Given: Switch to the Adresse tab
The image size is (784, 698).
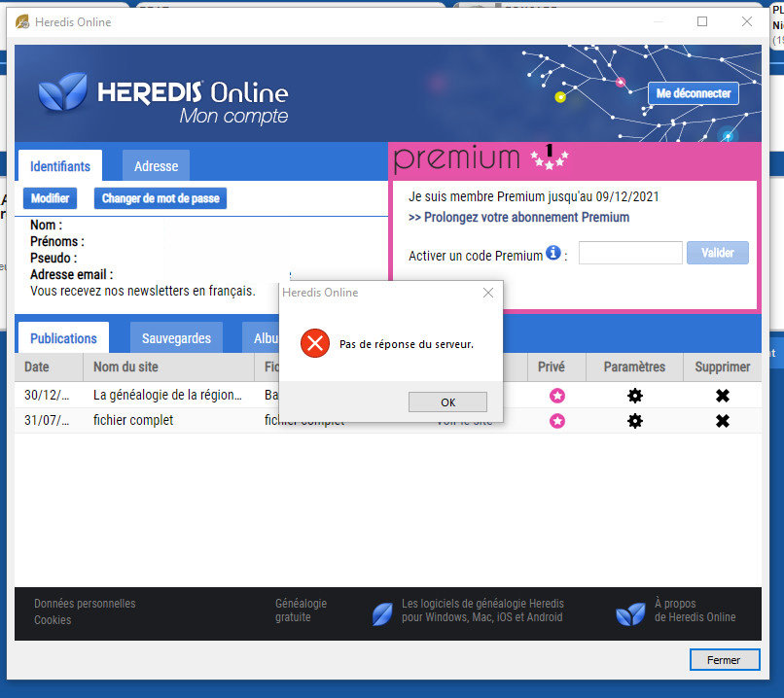Looking at the screenshot, I should [x=156, y=166].
